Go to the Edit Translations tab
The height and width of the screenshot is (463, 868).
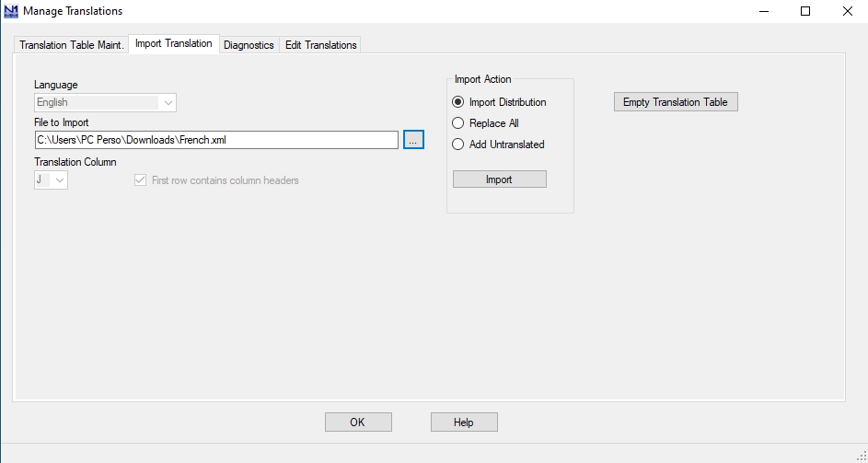tap(320, 45)
